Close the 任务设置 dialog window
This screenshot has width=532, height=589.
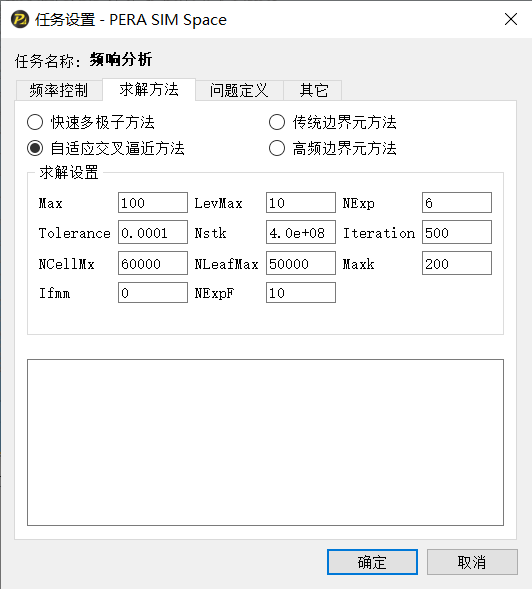point(511,19)
